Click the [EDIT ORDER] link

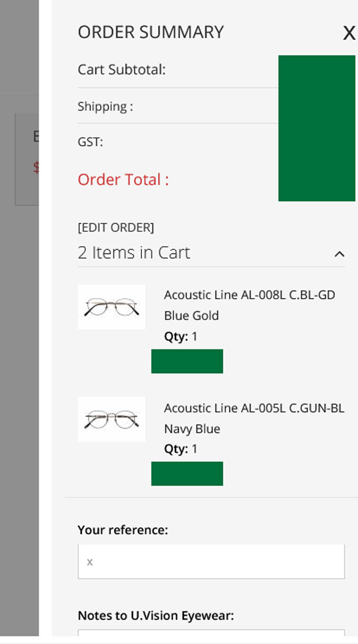[116, 227]
